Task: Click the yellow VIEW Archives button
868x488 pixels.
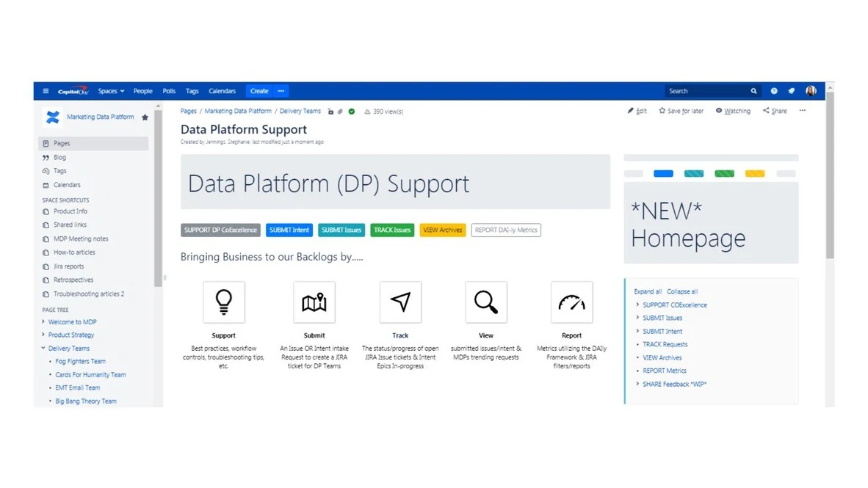Action: coord(442,230)
